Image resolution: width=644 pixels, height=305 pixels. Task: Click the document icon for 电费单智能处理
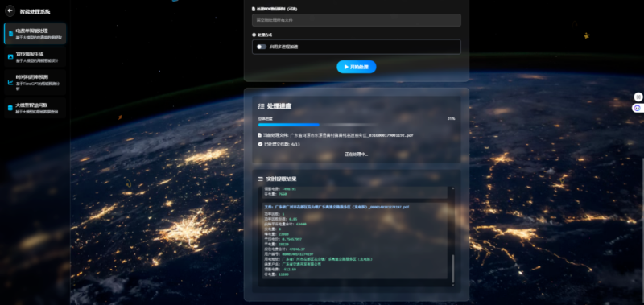point(10,34)
